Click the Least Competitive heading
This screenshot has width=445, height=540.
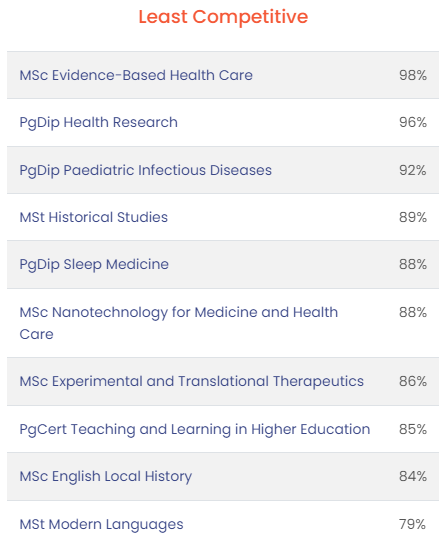223,17
